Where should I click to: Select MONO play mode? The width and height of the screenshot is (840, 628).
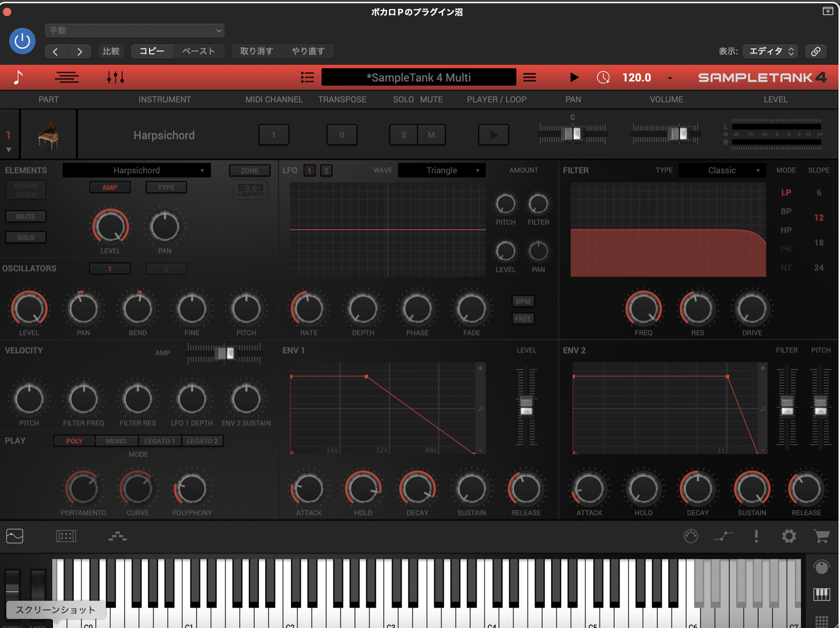coord(116,441)
